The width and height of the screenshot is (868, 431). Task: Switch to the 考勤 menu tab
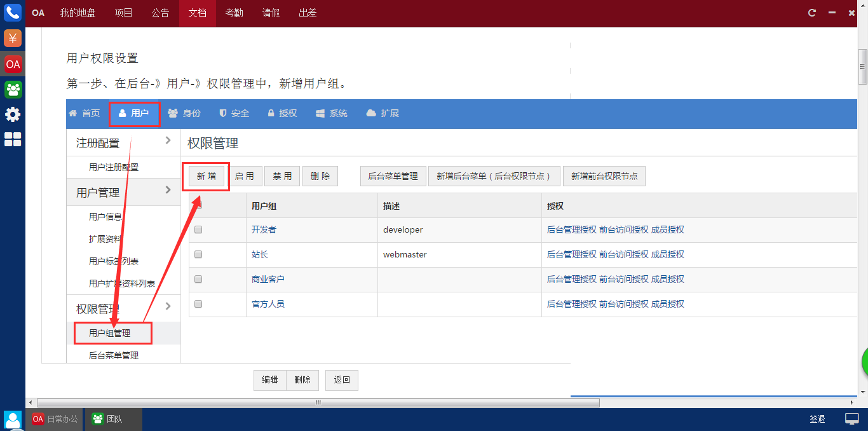(x=234, y=13)
